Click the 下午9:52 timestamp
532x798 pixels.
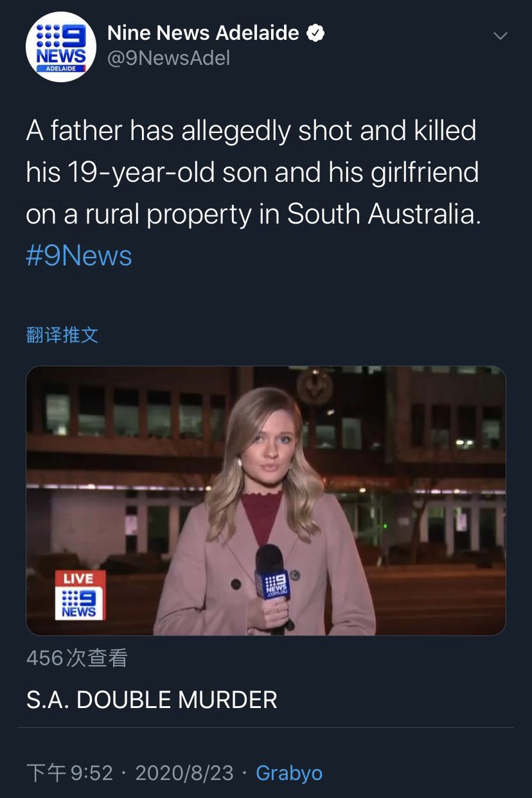coord(69,772)
